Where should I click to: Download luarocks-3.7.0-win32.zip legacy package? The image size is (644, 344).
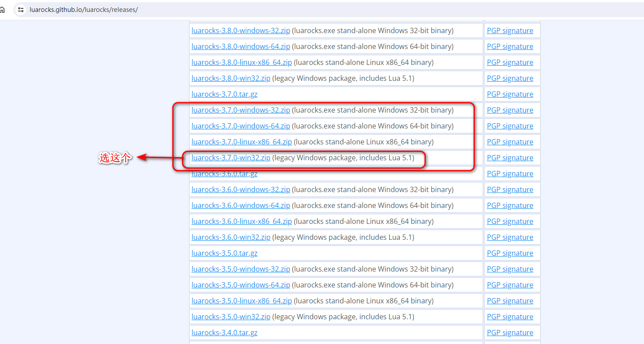(x=231, y=158)
